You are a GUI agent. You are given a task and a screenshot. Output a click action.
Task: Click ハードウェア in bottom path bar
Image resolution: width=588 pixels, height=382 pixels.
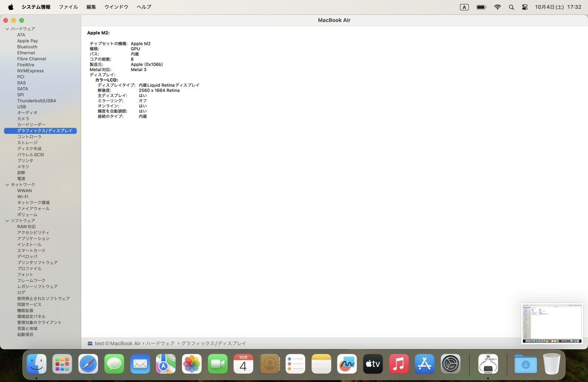tap(160, 343)
